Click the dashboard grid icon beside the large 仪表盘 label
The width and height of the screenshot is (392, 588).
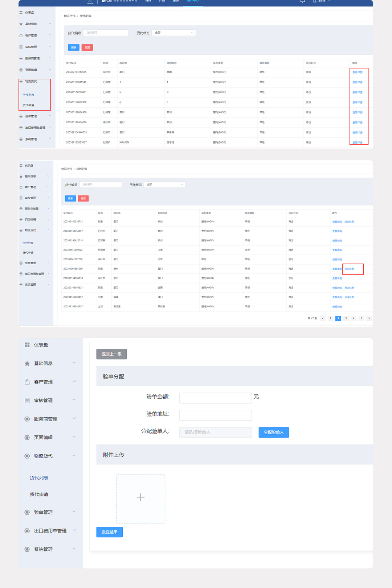(27, 345)
